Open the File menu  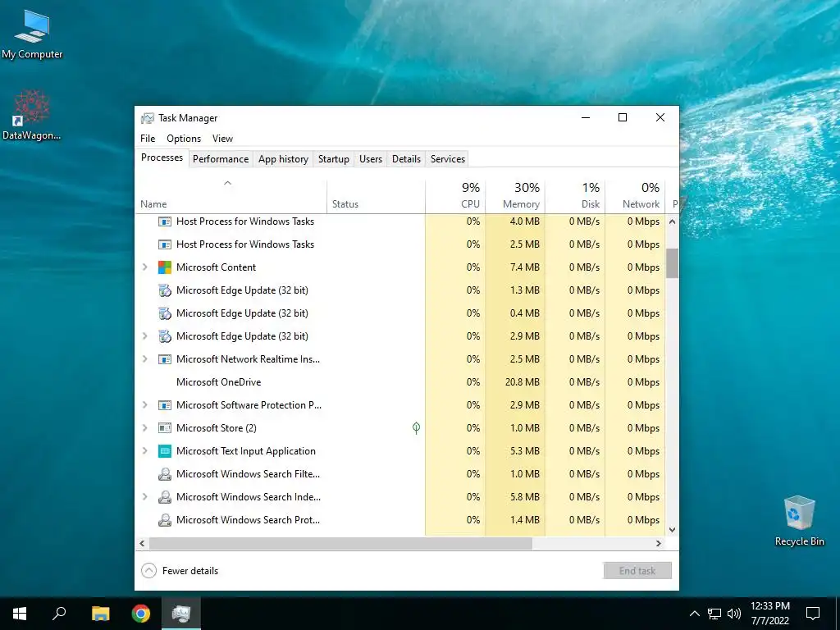148,139
